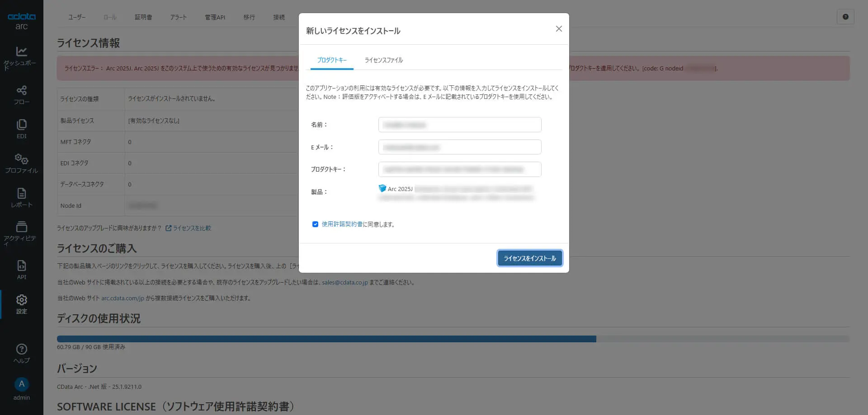Click the help icon at top right
Image resolution: width=868 pixels, height=415 pixels.
(845, 17)
